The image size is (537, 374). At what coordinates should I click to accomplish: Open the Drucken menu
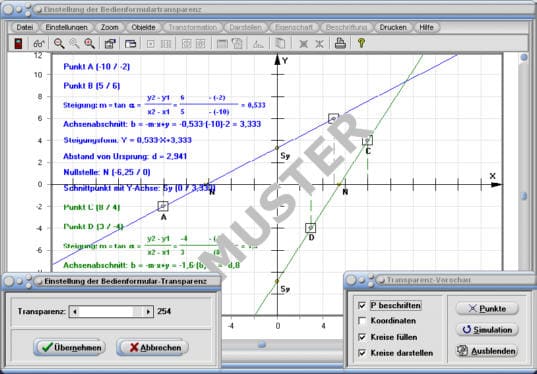tap(393, 27)
